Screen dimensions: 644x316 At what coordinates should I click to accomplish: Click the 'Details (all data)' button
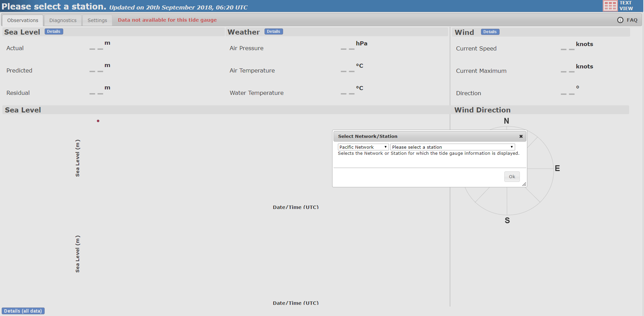[x=23, y=311]
